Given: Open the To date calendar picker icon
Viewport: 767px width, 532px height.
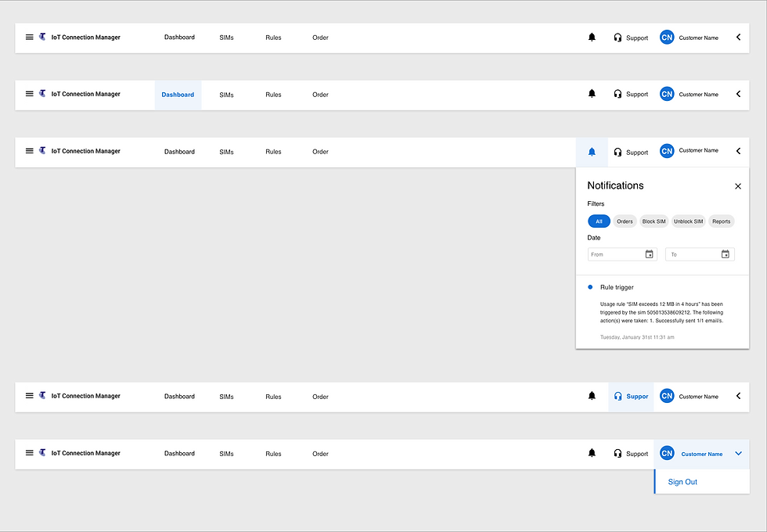Looking at the screenshot, I should [x=726, y=254].
